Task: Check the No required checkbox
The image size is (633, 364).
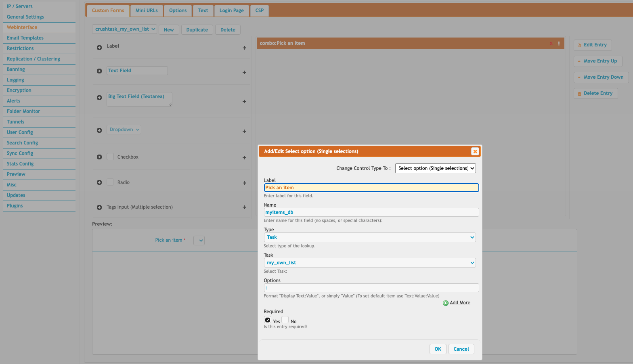Action: [x=285, y=320]
